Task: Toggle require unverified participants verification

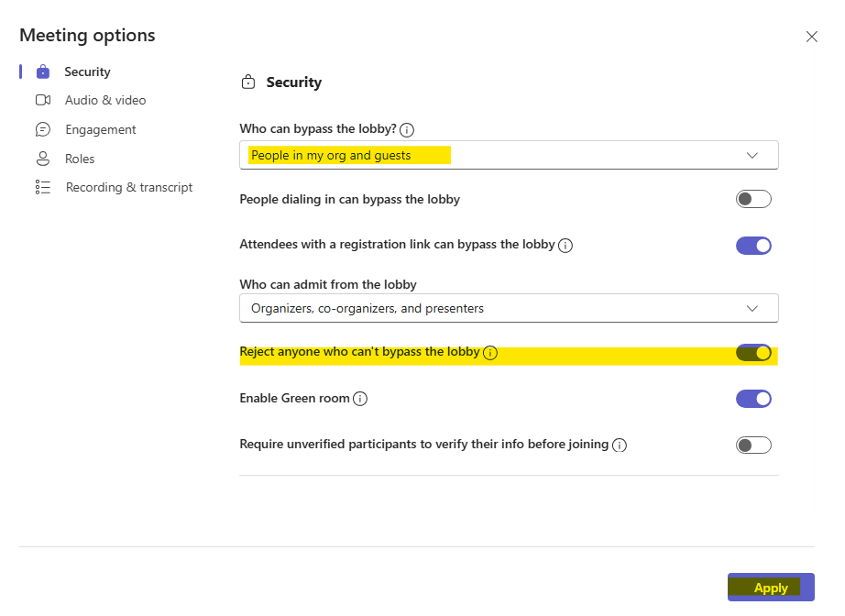Action: click(753, 445)
